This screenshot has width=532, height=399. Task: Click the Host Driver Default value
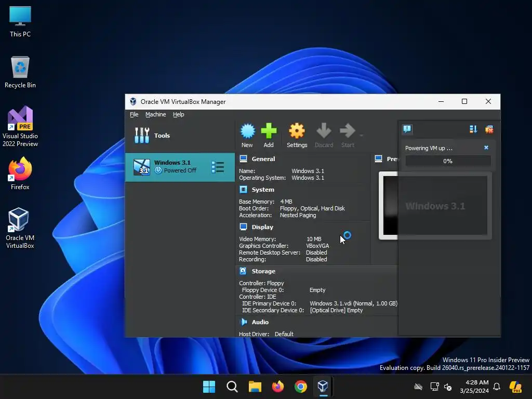(x=284, y=334)
